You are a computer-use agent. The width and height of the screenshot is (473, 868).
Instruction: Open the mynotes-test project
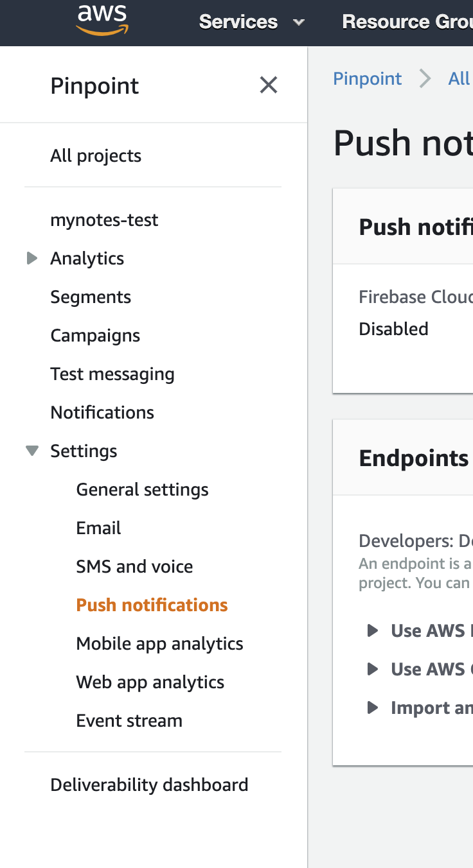(x=104, y=220)
